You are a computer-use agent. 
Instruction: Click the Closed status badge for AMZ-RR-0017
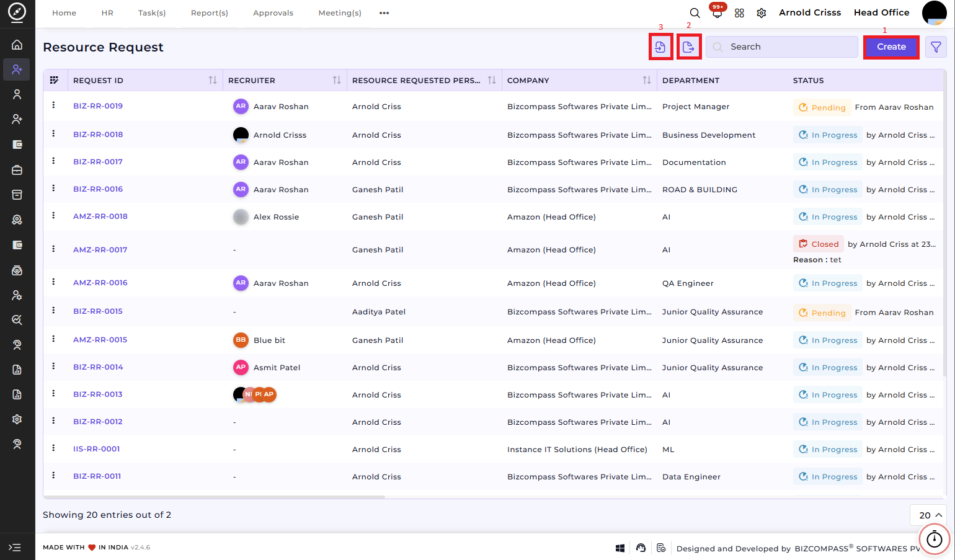[819, 244]
